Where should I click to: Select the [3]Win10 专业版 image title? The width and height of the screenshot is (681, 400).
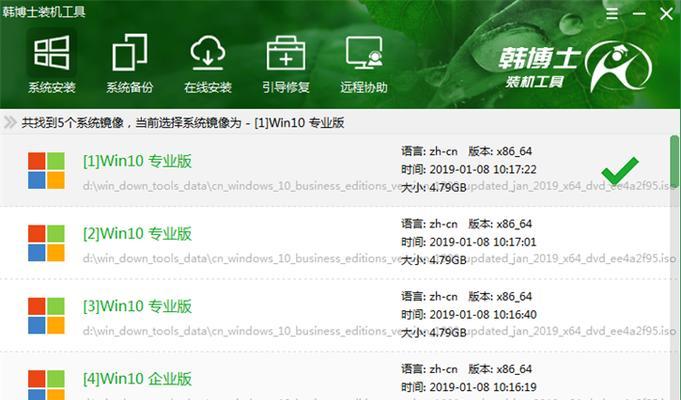pos(137,306)
